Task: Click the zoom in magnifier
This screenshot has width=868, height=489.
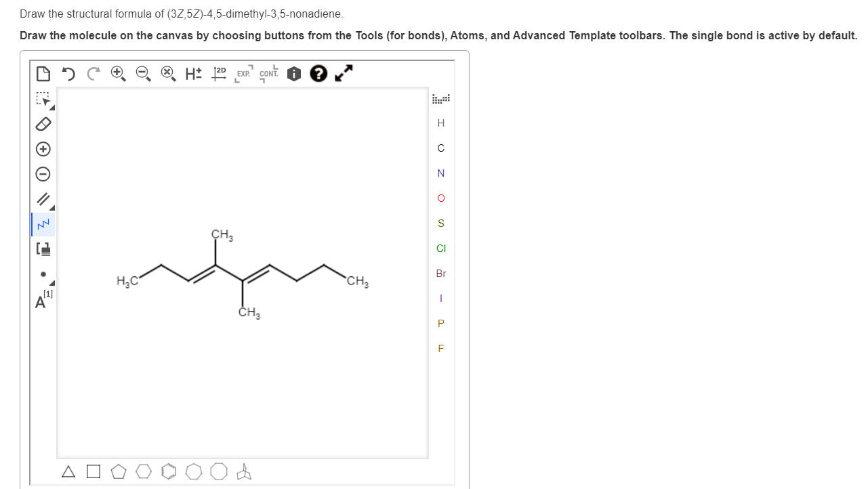Action: click(118, 74)
